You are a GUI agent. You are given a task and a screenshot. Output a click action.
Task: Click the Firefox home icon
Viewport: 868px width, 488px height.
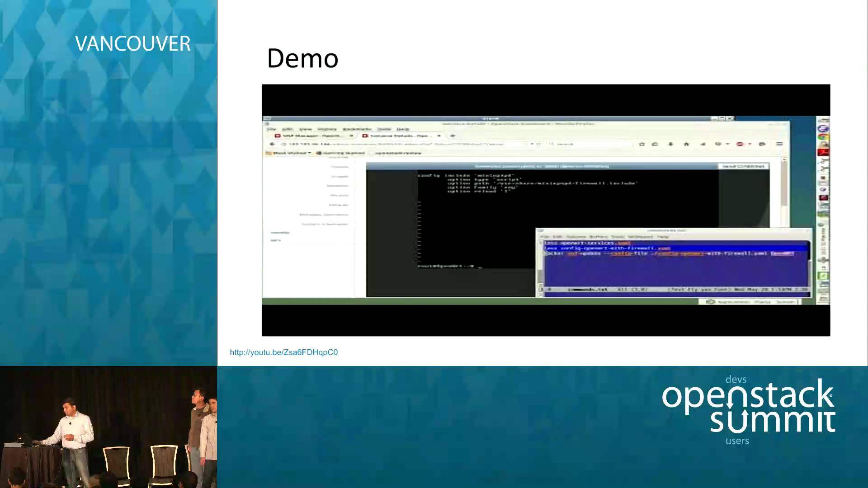coord(686,144)
